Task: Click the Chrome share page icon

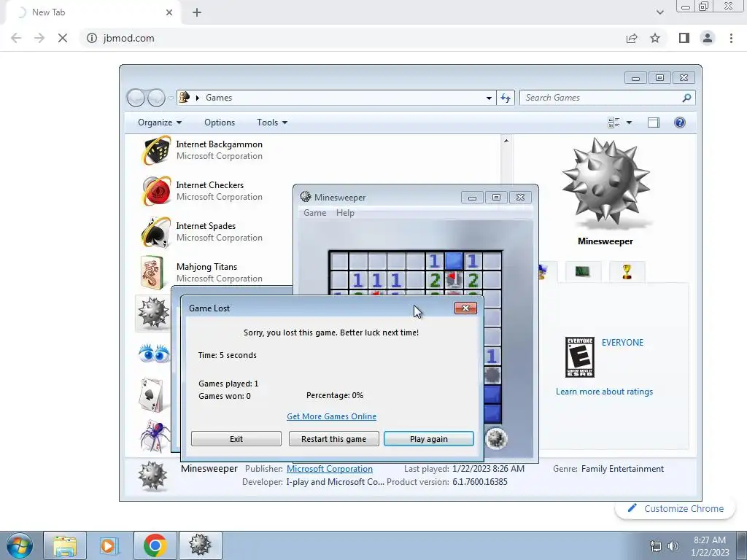Action: tap(632, 38)
